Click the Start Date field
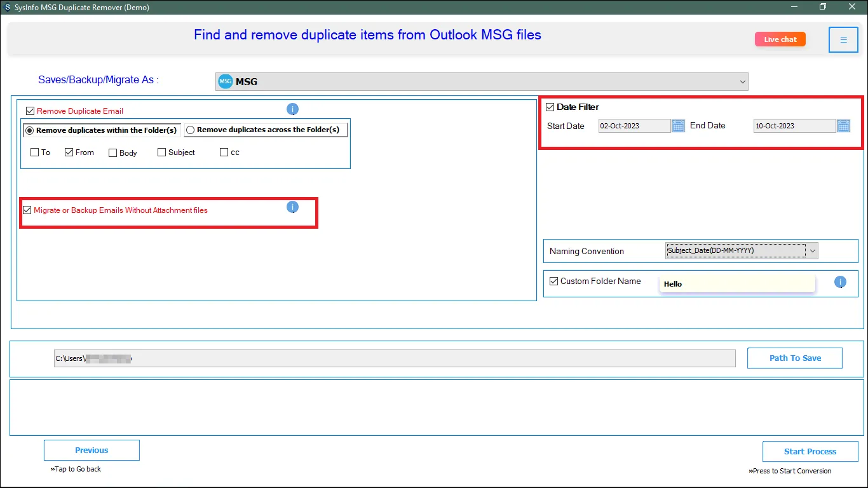 pyautogui.click(x=634, y=126)
